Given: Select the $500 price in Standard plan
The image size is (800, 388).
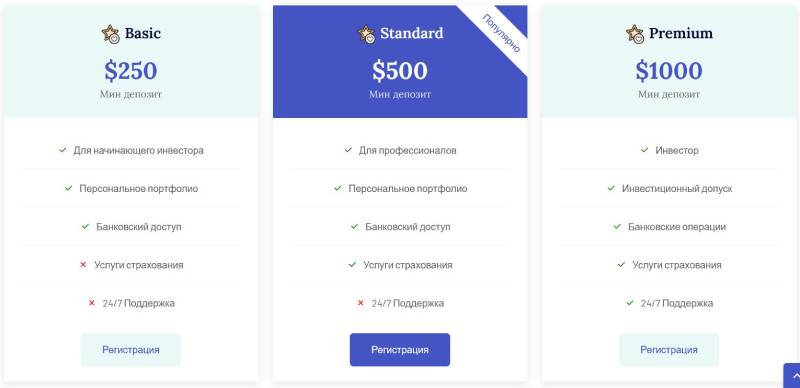Looking at the screenshot, I should (x=400, y=70).
